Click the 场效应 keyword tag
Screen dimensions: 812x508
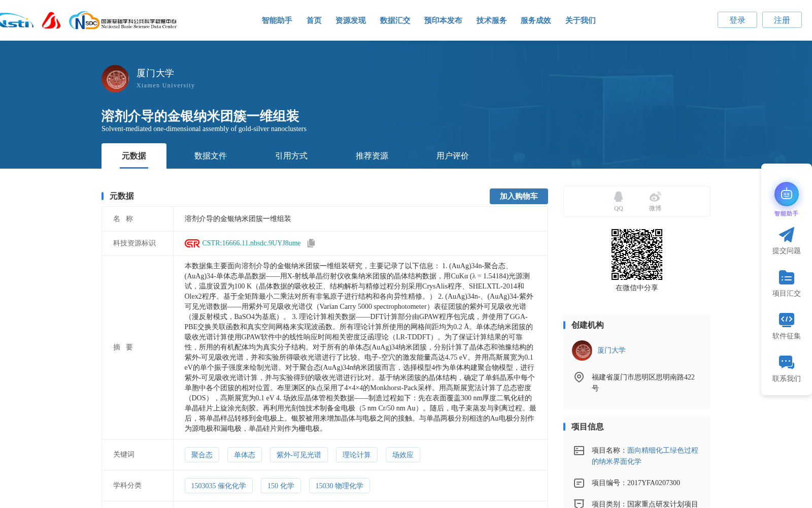(403, 455)
